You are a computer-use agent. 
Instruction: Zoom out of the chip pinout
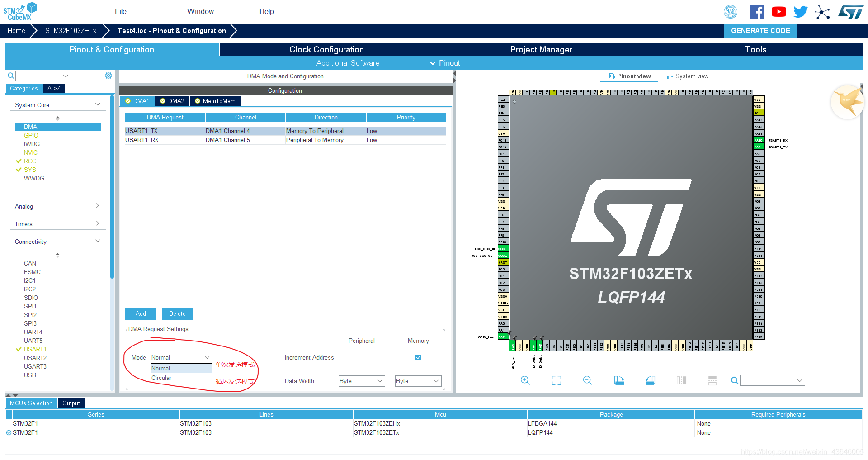587,380
